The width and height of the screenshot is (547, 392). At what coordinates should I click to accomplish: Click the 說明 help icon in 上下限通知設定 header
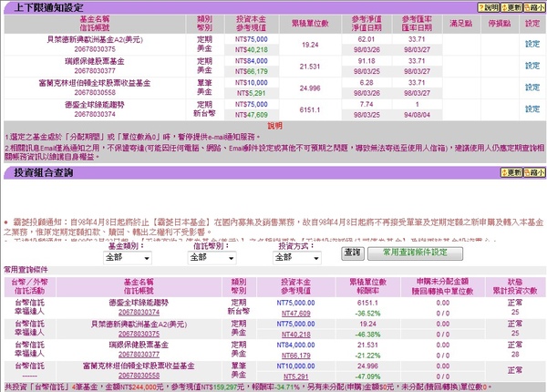pyautogui.click(x=489, y=7)
